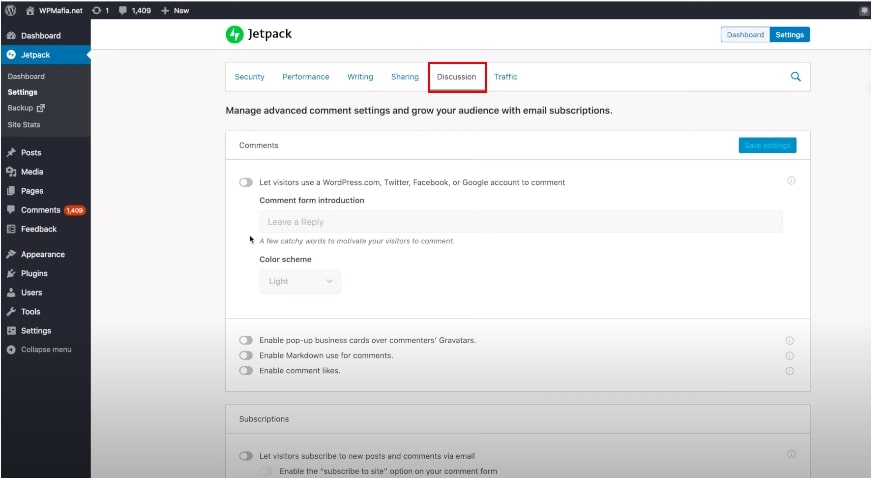This screenshot has height=478, width=871.
Task: Click the collapse menu arrow icon
Action: point(11,350)
